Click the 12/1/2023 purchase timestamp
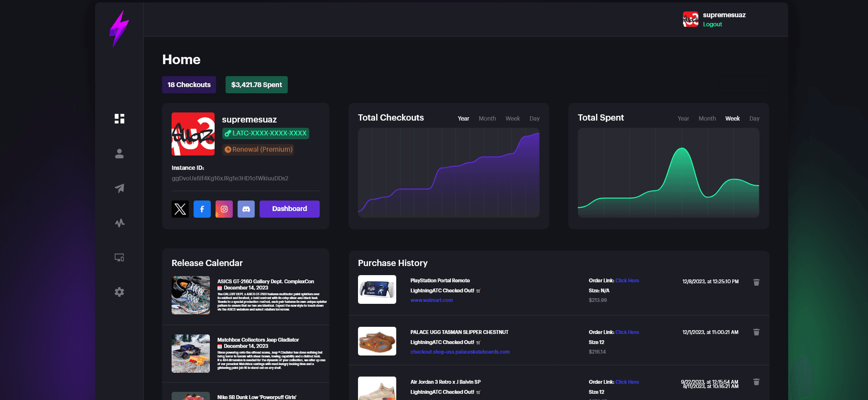The image size is (868, 400). 710,333
